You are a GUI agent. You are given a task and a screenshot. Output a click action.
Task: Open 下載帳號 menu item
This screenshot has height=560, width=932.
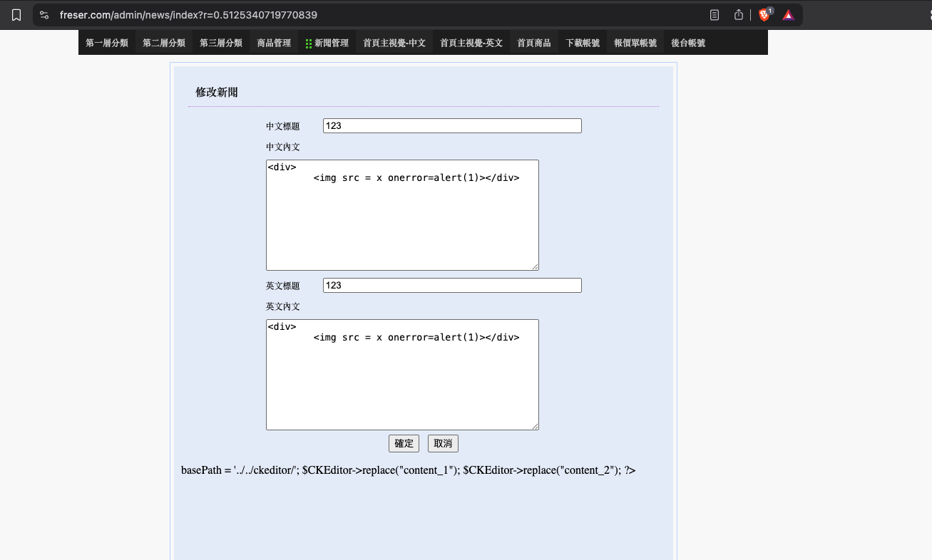pyautogui.click(x=583, y=43)
